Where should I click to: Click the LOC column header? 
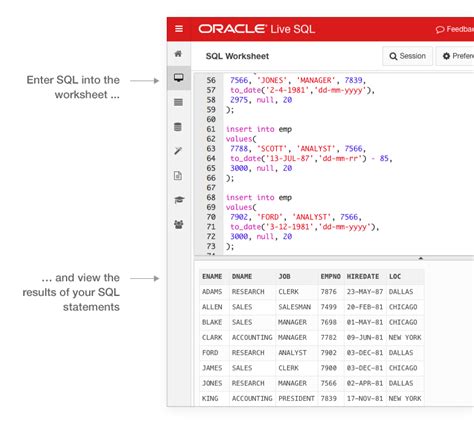[395, 277]
